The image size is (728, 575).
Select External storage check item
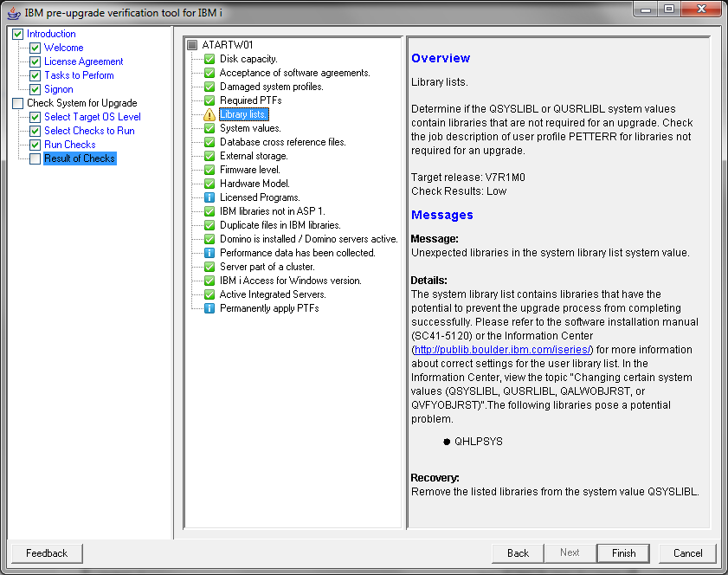pyautogui.click(x=253, y=156)
